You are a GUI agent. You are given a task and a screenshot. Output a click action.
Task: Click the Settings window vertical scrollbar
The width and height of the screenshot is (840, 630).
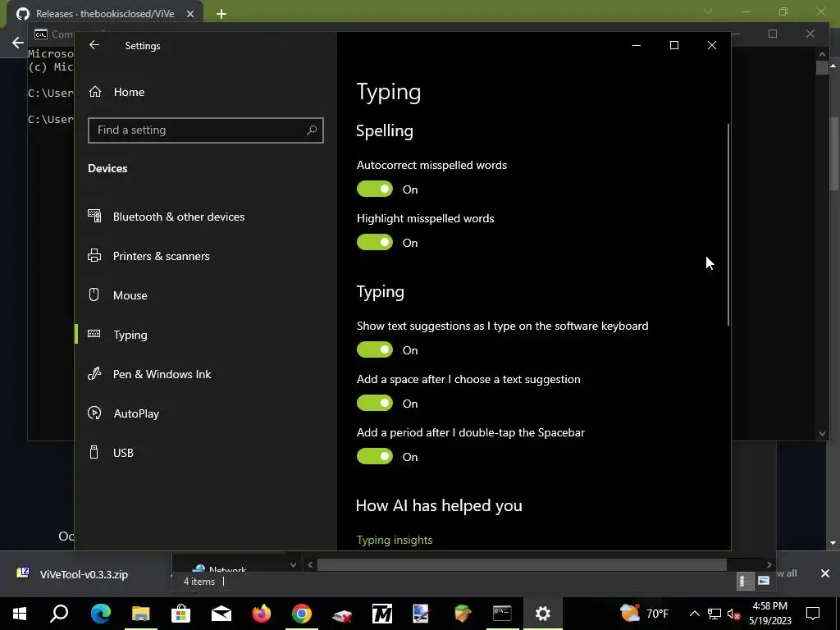728,225
